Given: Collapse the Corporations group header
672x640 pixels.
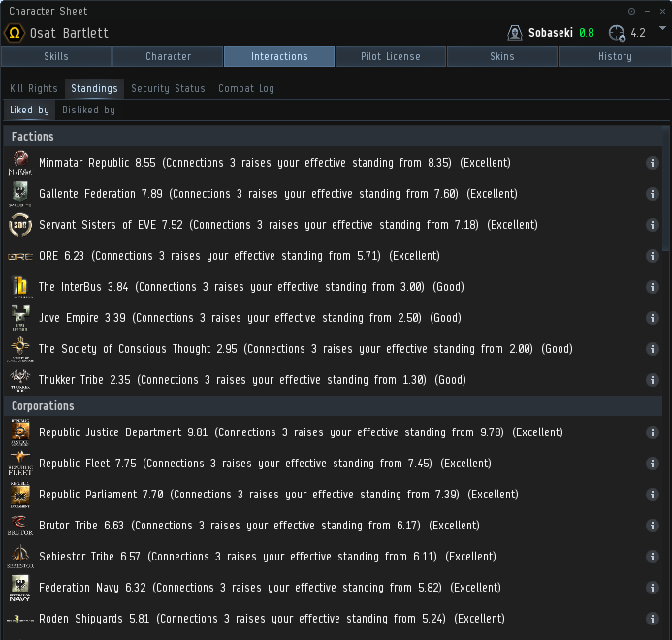Looking at the screenshot, I should coord(333,406).
